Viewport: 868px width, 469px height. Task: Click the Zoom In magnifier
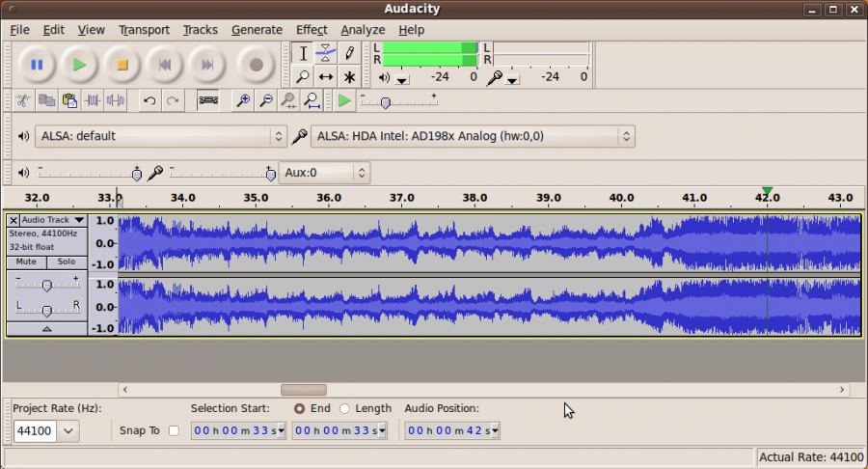(x=243, y=100)
